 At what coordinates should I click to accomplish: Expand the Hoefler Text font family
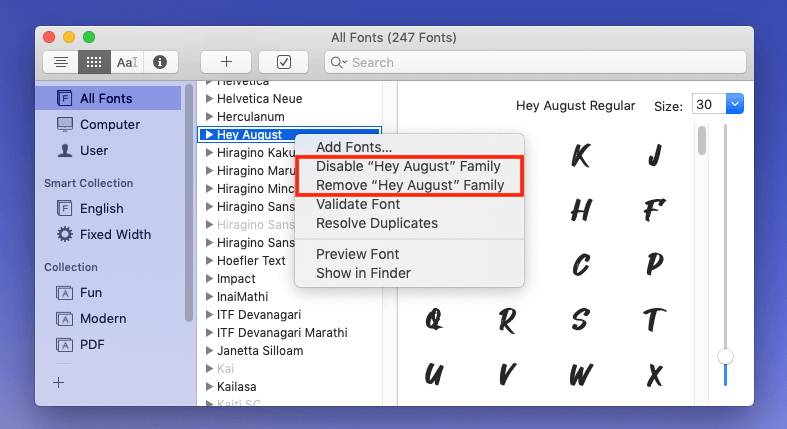(x=209, y=260)
